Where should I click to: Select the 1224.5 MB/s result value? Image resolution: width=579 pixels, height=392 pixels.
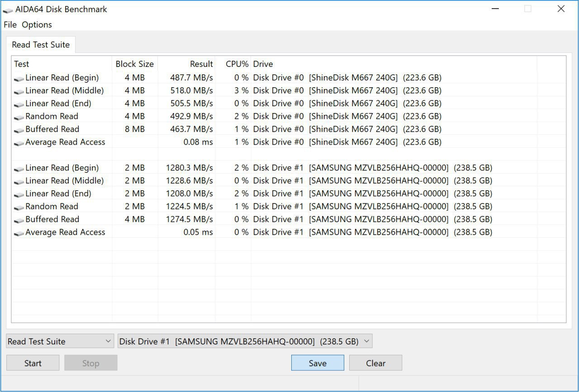[x=189, y=206]
